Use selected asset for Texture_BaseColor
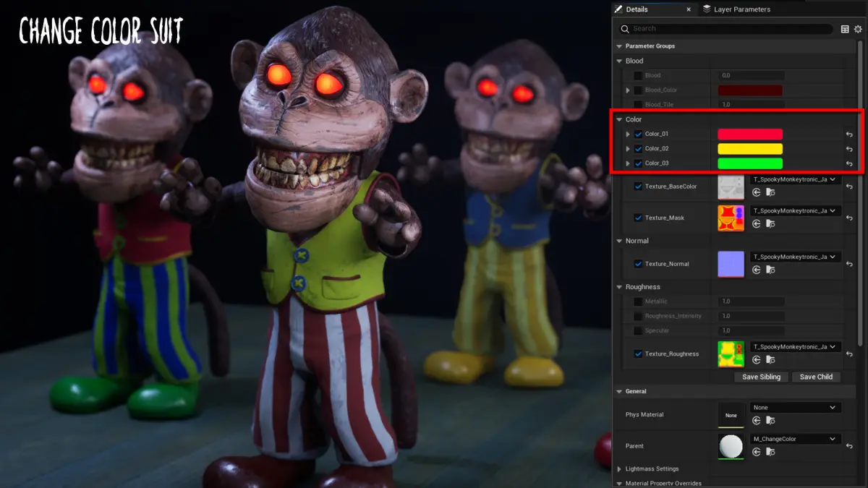This screenshot has height=488, width=868. coord(757,192)
